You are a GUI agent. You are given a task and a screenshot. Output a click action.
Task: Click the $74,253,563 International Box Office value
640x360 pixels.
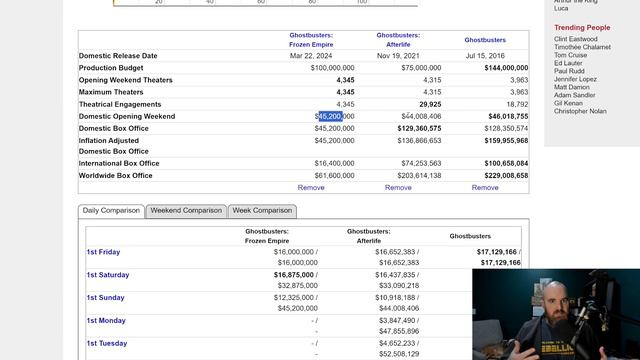(421, 164)
